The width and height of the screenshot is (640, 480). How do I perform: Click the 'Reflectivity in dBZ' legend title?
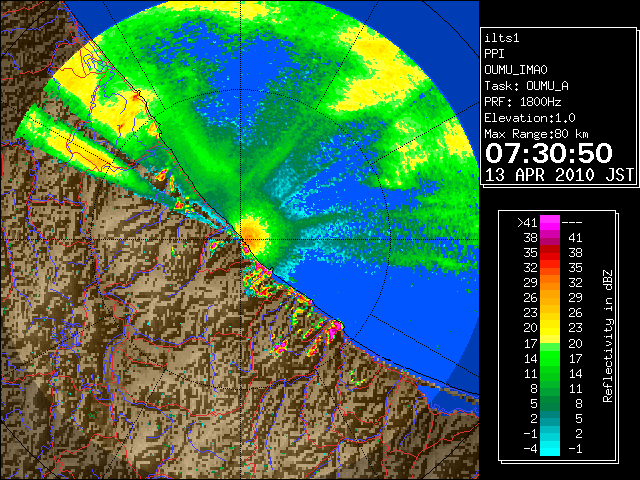pyautogui.click(x=608, y=336)
